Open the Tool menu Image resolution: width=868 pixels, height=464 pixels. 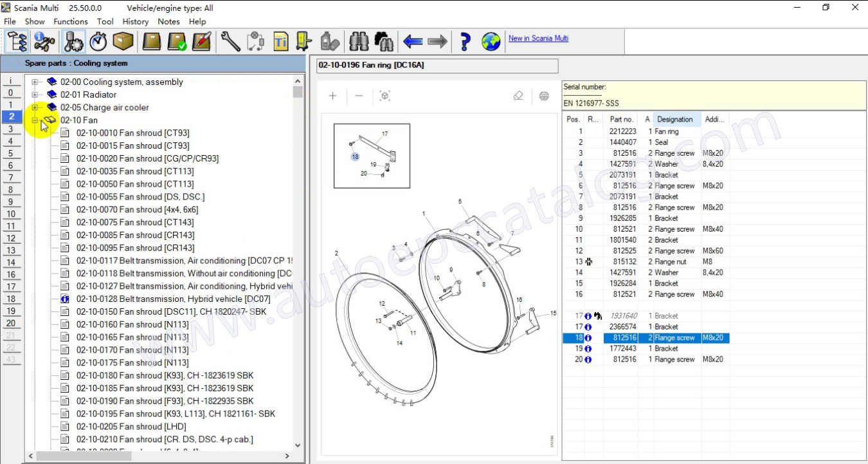(x=105, y=21)
